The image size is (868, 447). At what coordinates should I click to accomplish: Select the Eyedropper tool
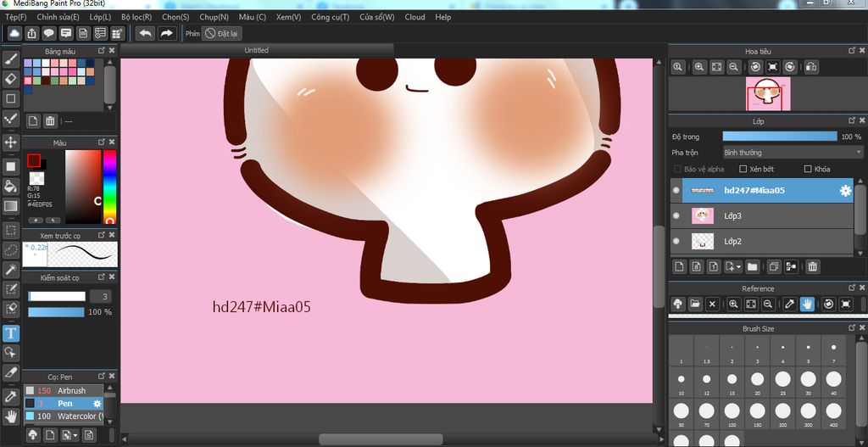point(10,397)
